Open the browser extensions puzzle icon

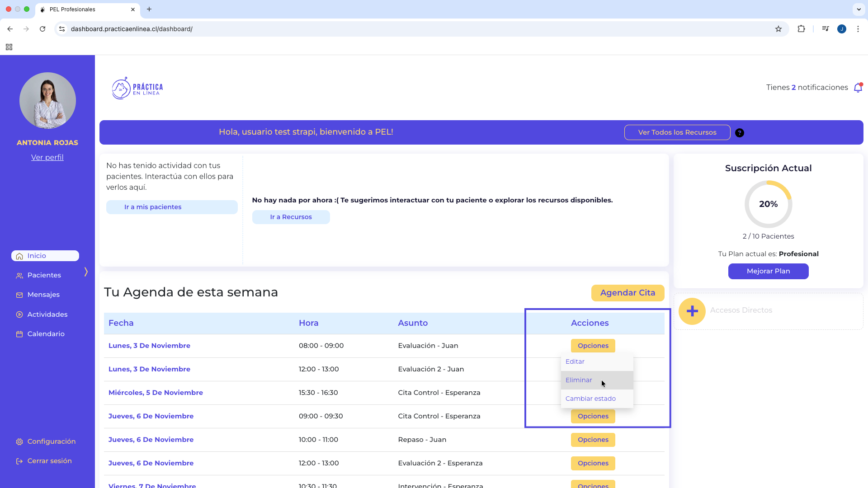(x=801, y=29)
